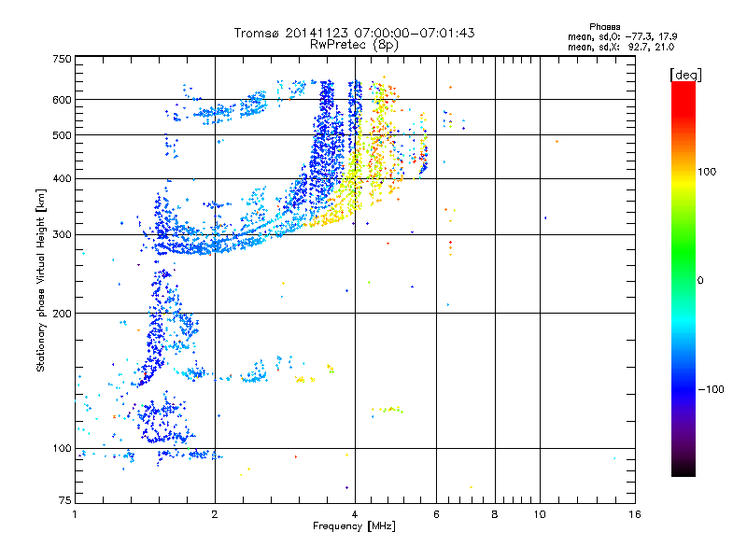
Task: Click the green-yellow echo cluster near 120 km
Action: [x=388, y=411]
